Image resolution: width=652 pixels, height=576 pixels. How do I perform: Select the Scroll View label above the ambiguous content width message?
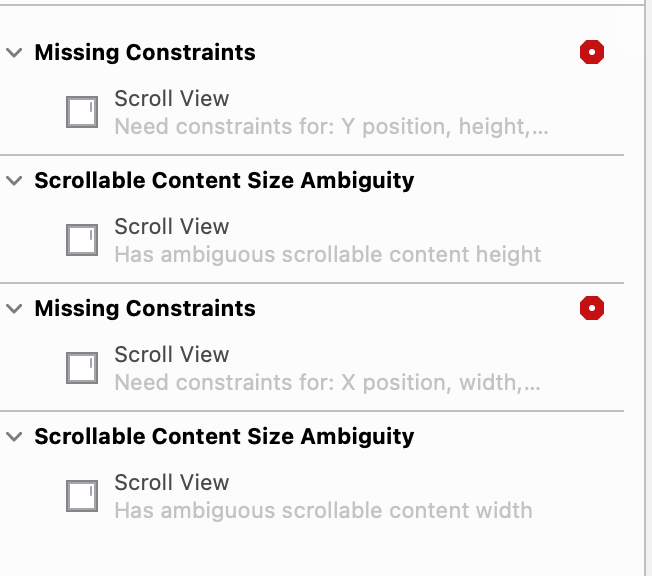click(172, 483)
